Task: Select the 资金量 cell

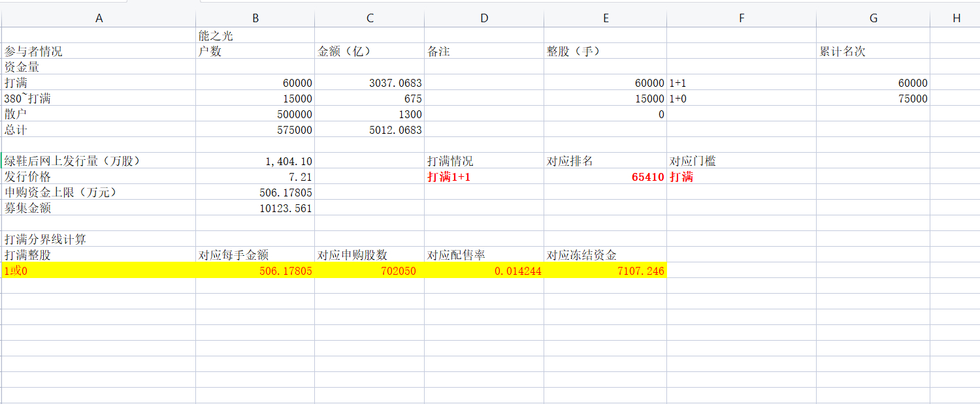Action: [99, 67]
